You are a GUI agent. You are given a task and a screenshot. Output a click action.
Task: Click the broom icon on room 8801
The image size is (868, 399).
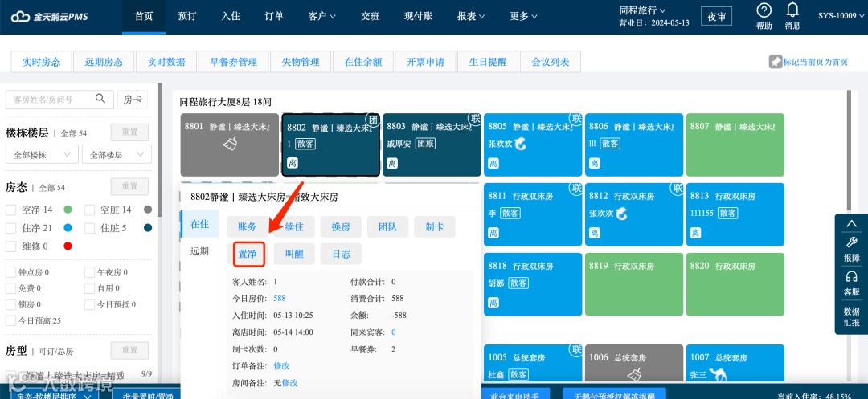(230, 145)
